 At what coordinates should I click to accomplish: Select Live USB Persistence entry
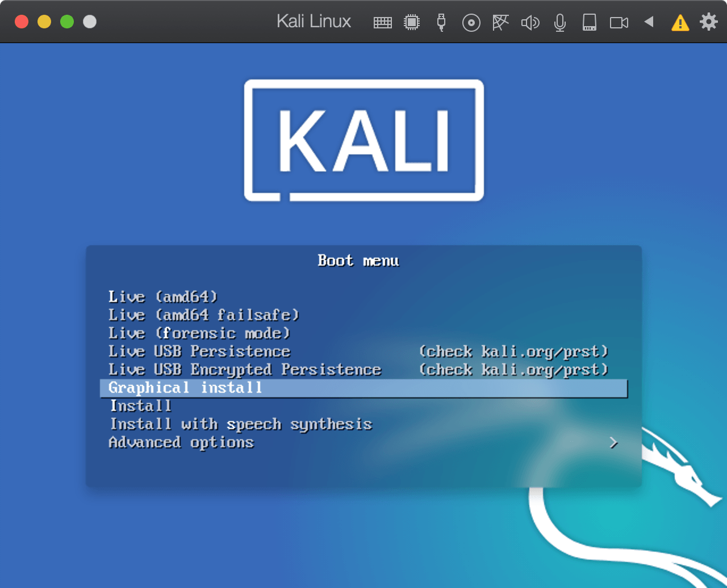pyautogui.click(x=363, y=351)
